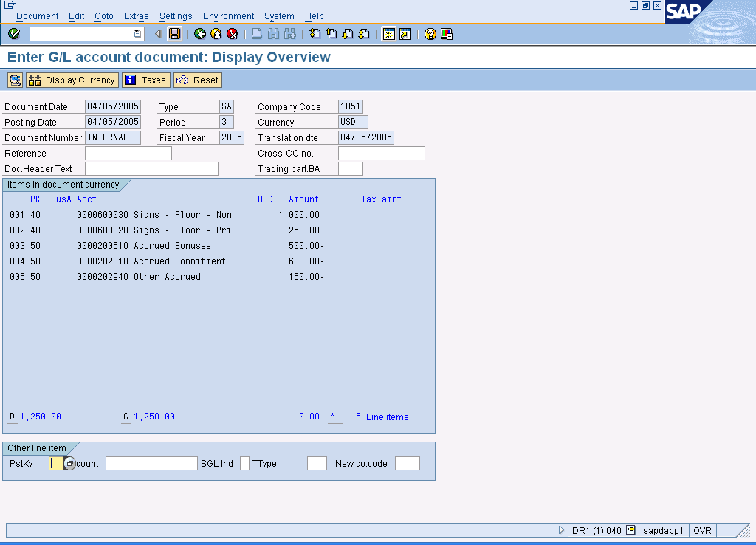Screen dimensions: 756x545
Task: Click the TType input field
Action: click(x=317, y=464)
